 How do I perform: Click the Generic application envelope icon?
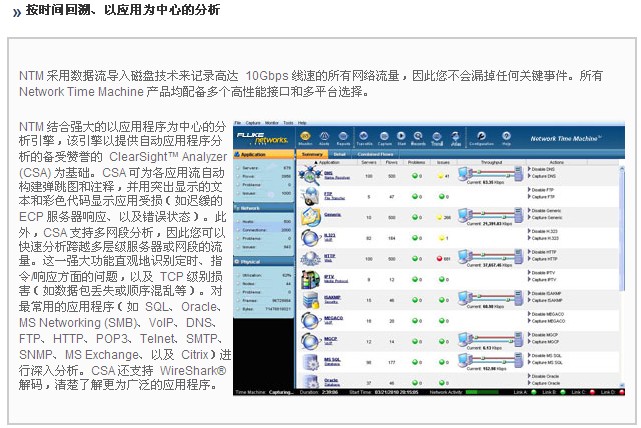pyautogui.click(x=308, y=216)
